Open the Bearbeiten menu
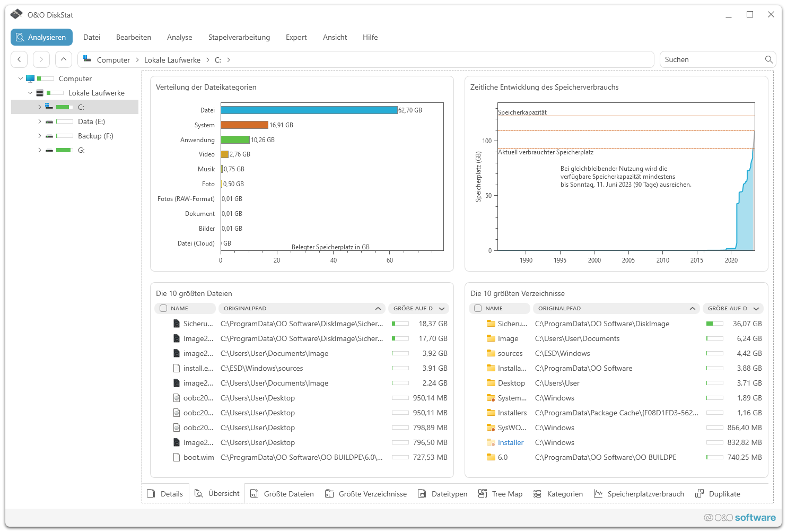The image size is (787, 532). coord(134,37)
